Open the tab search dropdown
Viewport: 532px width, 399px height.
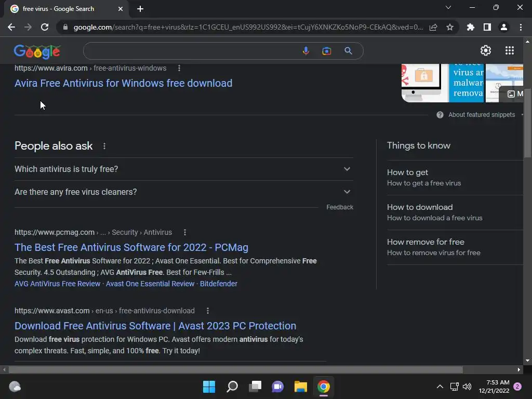tap(448, 7)
